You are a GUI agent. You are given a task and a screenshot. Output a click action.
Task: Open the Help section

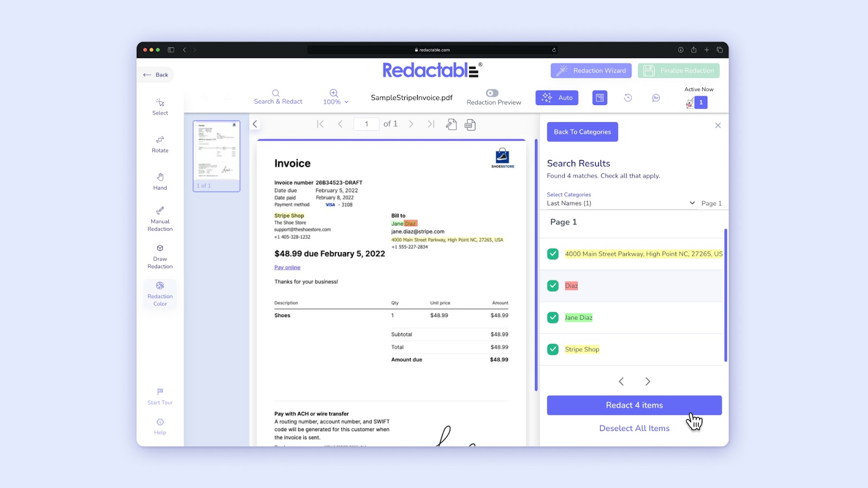click(160, 427)
